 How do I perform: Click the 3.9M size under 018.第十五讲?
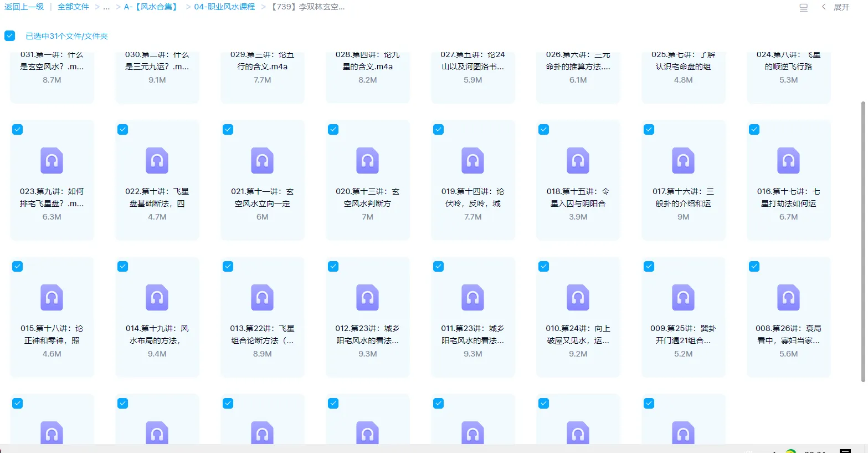tap(578, 217)
